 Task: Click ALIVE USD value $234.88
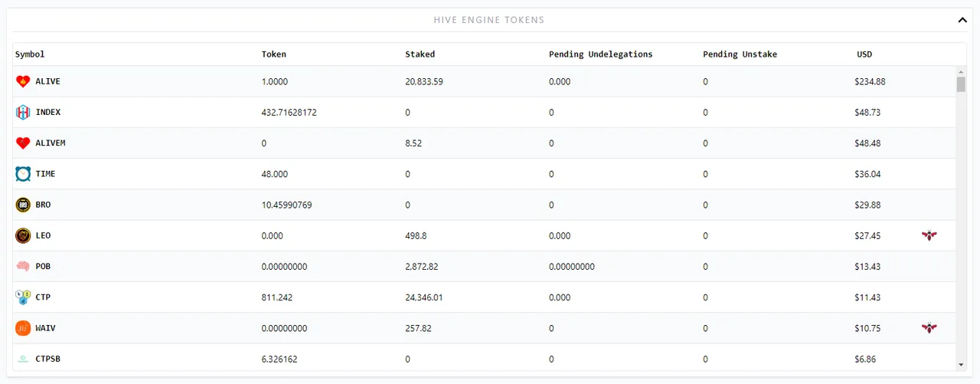click(871, 81)
